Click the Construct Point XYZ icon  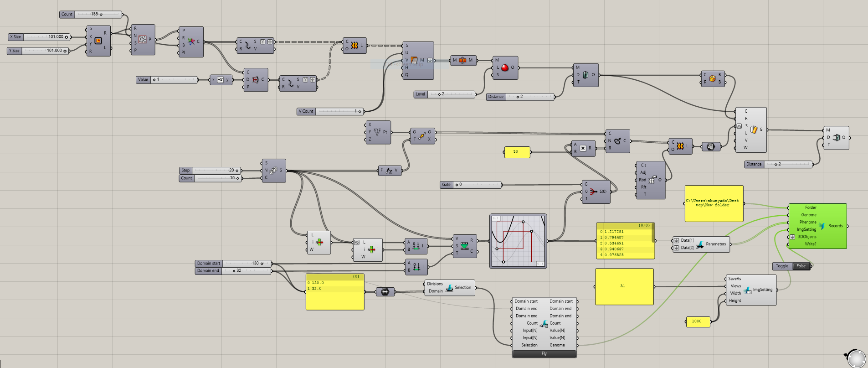pos(377,132)
